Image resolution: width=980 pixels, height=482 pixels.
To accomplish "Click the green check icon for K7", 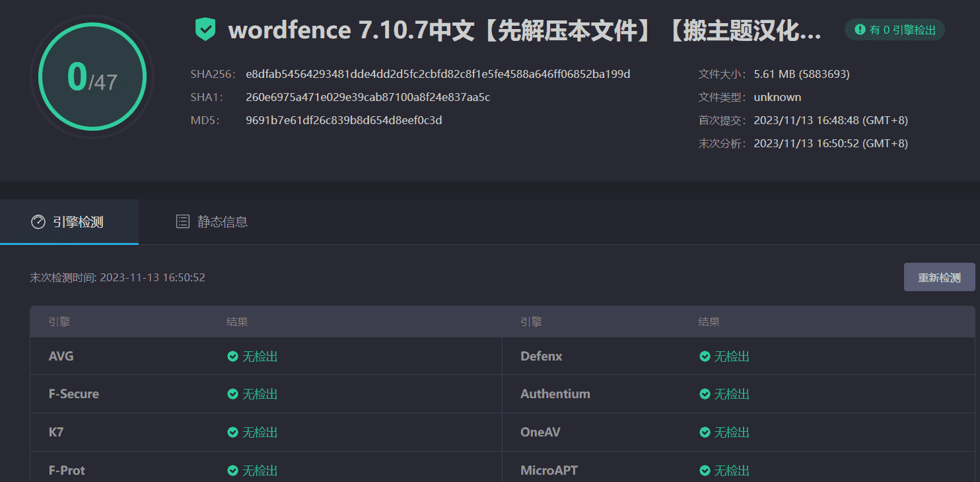I will coord(232,432).
